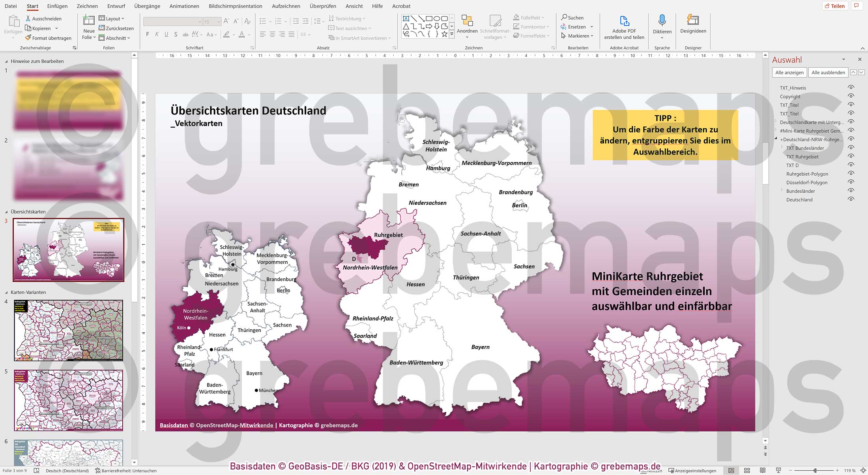This screenshot has height=475, width=868.
Task: Open the Textmarkerfarbe dropdown arrow
Action: coord(233,35)
